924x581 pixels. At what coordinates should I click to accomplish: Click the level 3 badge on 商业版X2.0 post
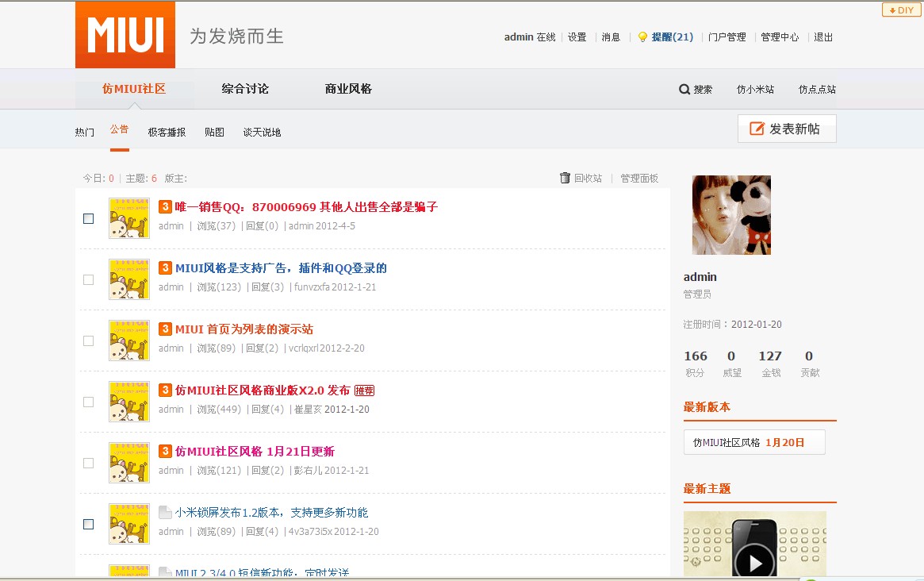[x=165, y=390]
